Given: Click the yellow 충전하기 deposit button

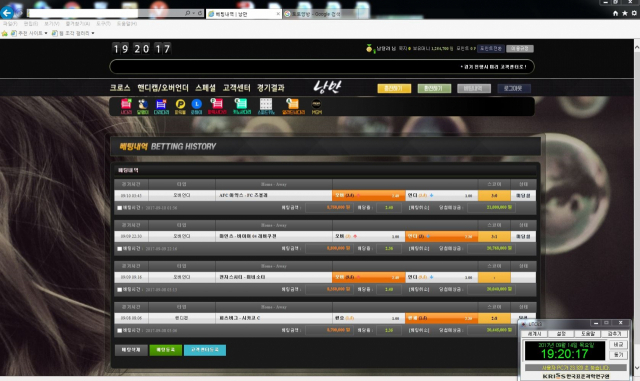Looking at the screenshot, I should coord(394,88).
